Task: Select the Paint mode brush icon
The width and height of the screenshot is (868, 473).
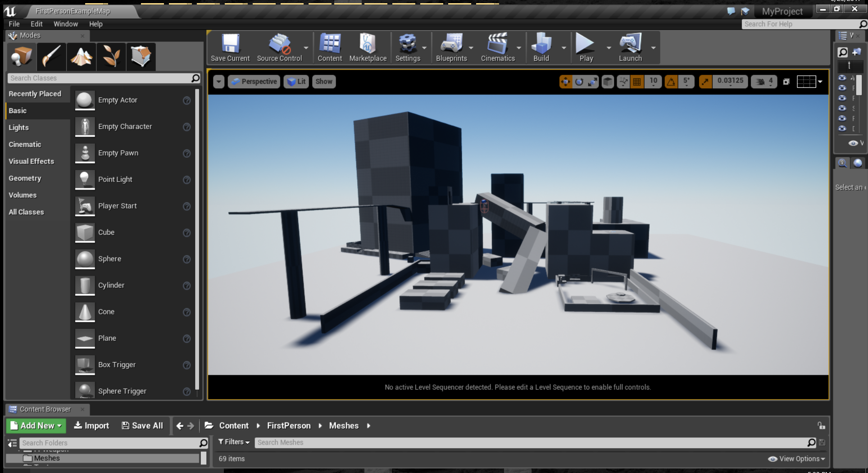Action: pos(51,57)
